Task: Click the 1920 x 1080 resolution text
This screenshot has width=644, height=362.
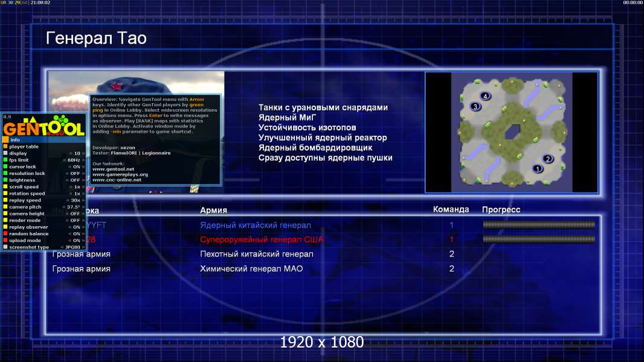Action: [322, 342]
